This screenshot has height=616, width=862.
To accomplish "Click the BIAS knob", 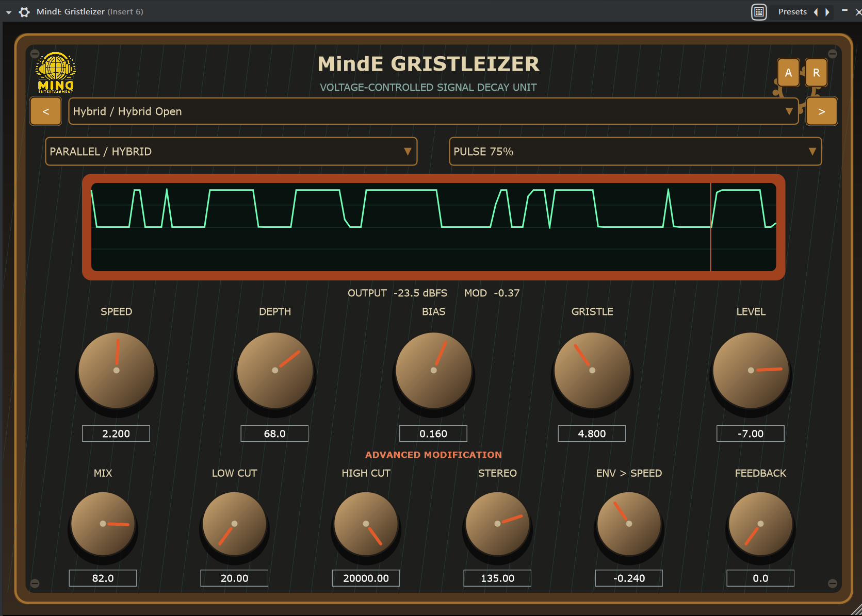I will [434, 371].
